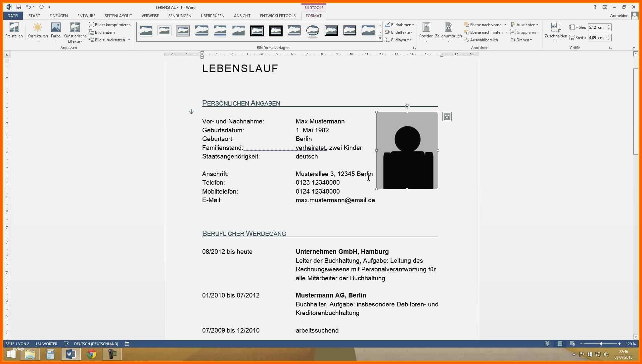Open the Korrekturen corrections menu

tap(37, 32)
